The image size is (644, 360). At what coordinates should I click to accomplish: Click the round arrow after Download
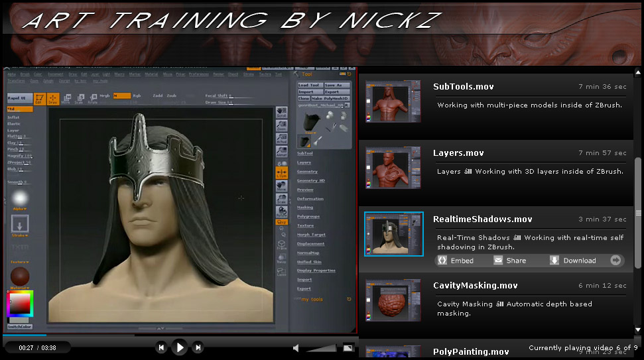click(615, 261)
